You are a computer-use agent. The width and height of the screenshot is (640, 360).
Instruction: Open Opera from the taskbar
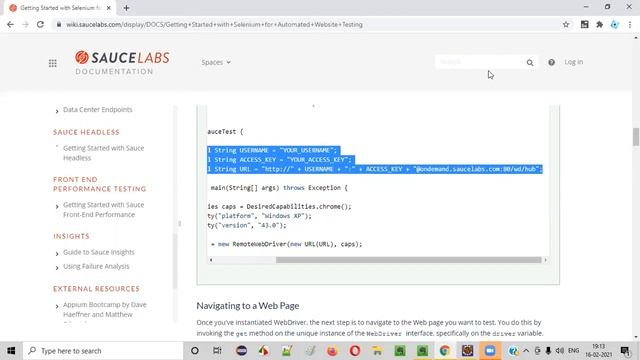pyautogui.click(x=355, y=351)
